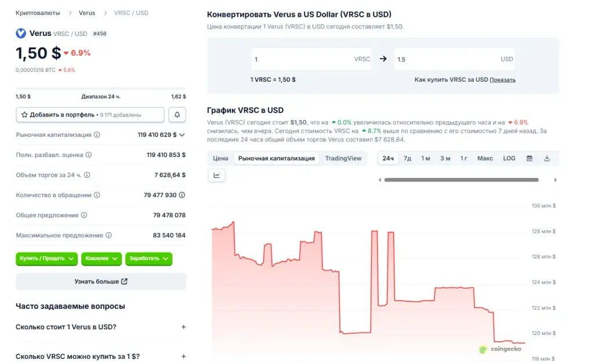Click the VRSC amount input field
The width and height of the screenshot is (594, 364).
(311, 59)
